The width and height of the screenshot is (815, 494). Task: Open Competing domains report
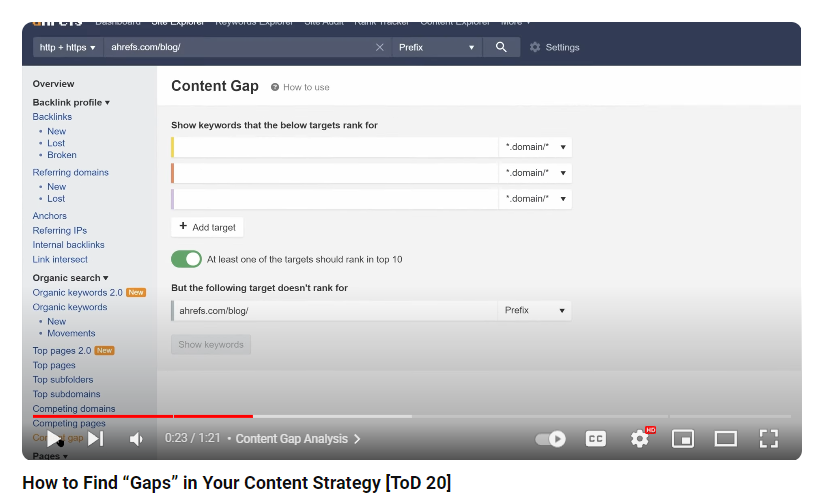point(74,409)
